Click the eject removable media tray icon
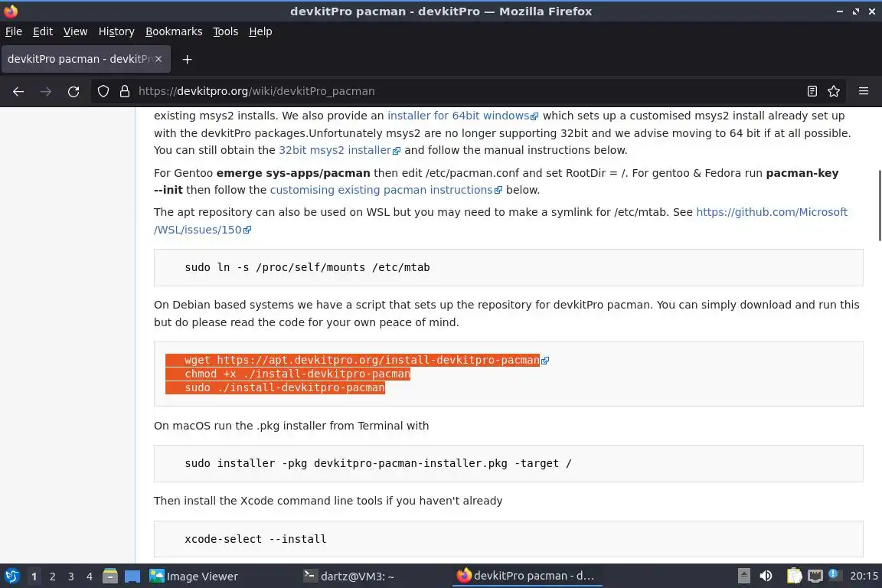 tap(743, 576)
